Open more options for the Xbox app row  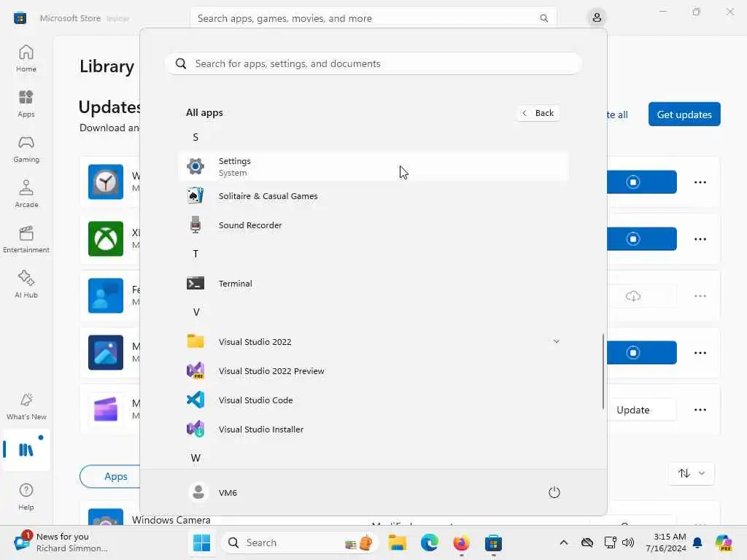700,238
